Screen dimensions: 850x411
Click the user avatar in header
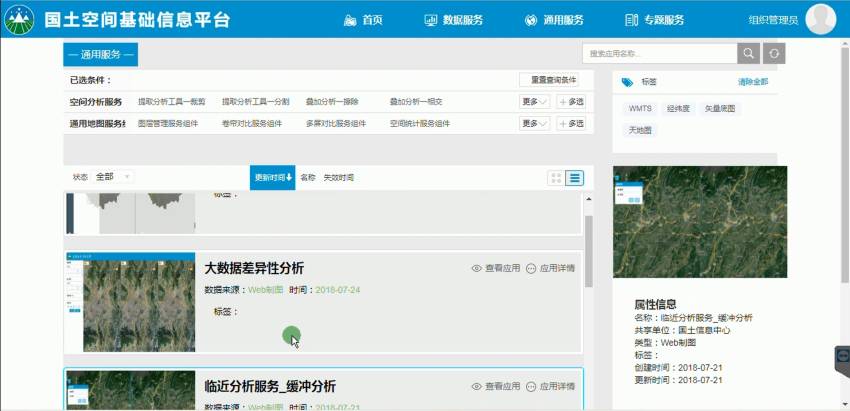820,19
